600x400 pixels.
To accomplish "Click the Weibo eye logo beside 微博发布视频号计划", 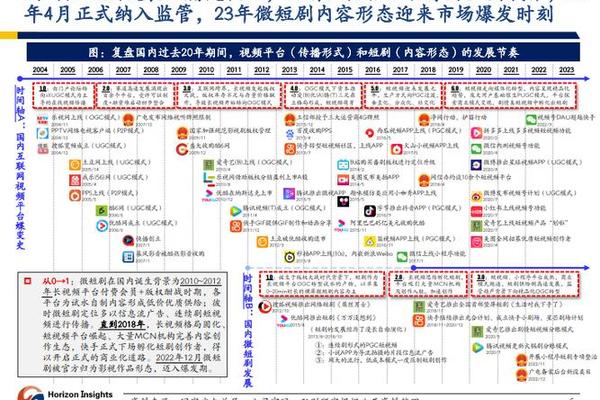I will pyautogui.click(x=476, y=197).
